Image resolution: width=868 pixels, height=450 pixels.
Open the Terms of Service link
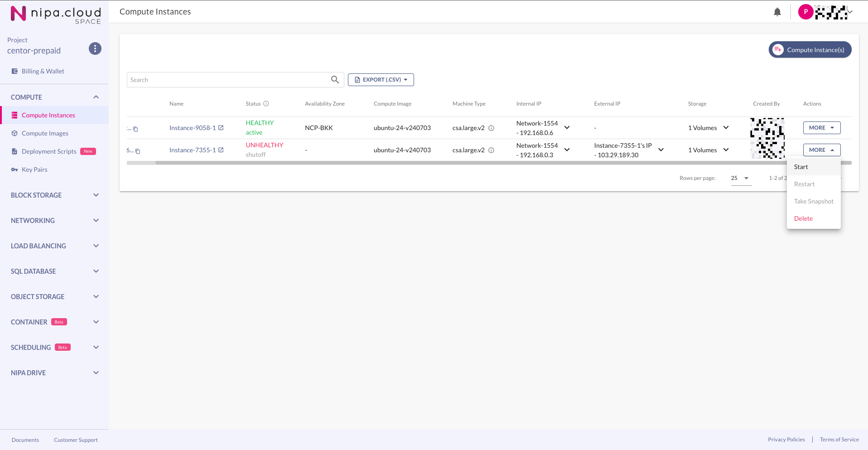pos(839,440)
